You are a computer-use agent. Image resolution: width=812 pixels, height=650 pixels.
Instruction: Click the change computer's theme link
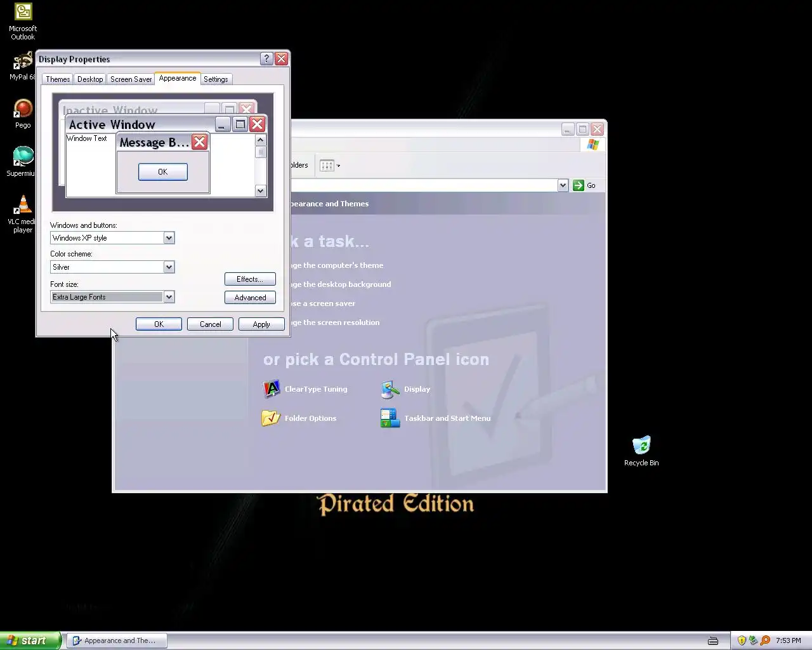(337, 265)
